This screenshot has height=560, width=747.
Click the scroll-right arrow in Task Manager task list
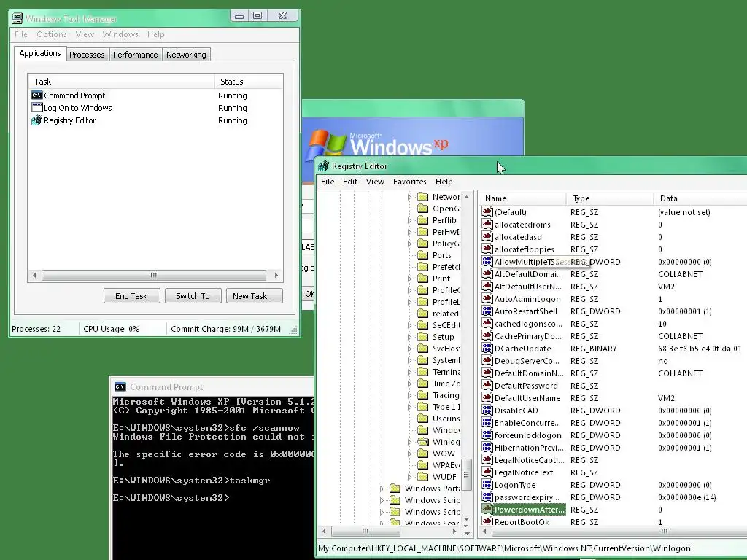pyautogui.click(x=276, y=275)
